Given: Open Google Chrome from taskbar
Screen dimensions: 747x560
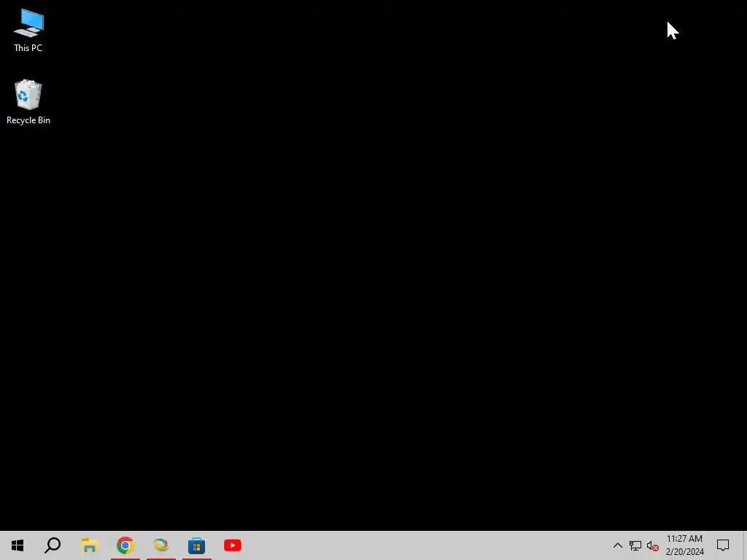Looking at the screenshot, I should click(125, 545).
